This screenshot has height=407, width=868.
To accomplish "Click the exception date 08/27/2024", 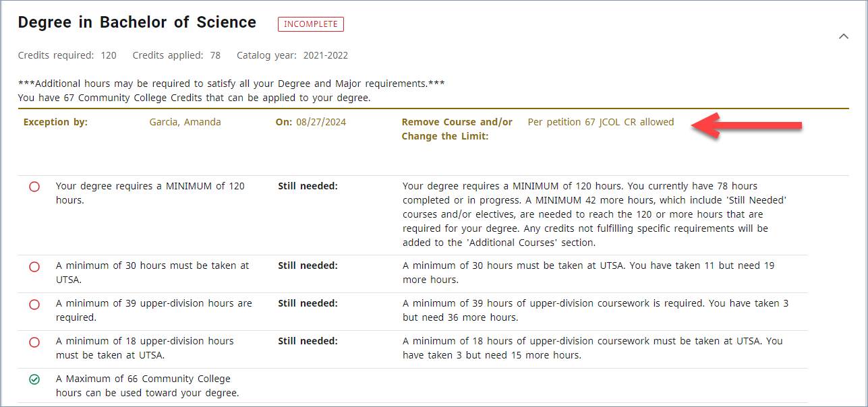I will (320, 122).
